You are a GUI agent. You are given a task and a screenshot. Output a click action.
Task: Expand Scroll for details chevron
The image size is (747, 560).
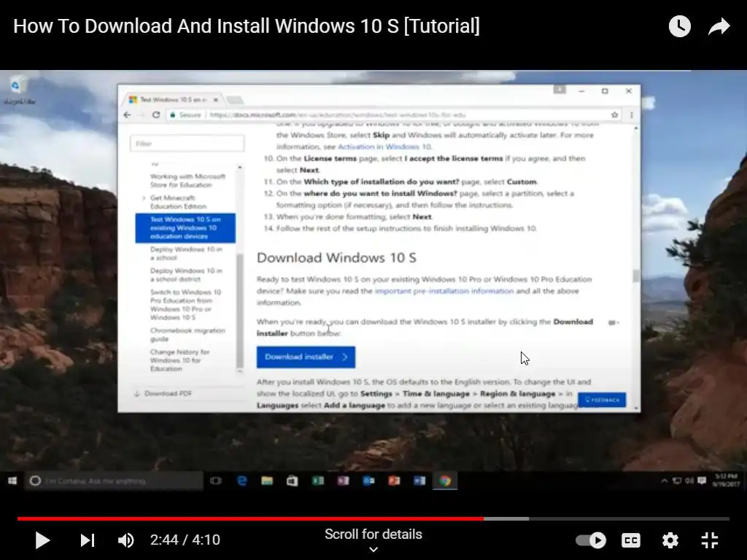[373, 550]
